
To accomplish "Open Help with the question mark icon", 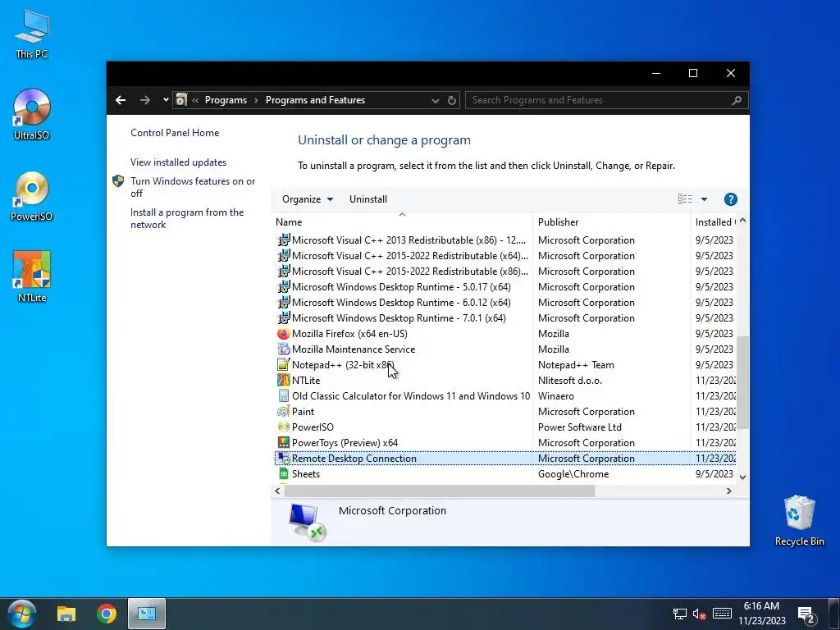I will [x=730, y=199].
